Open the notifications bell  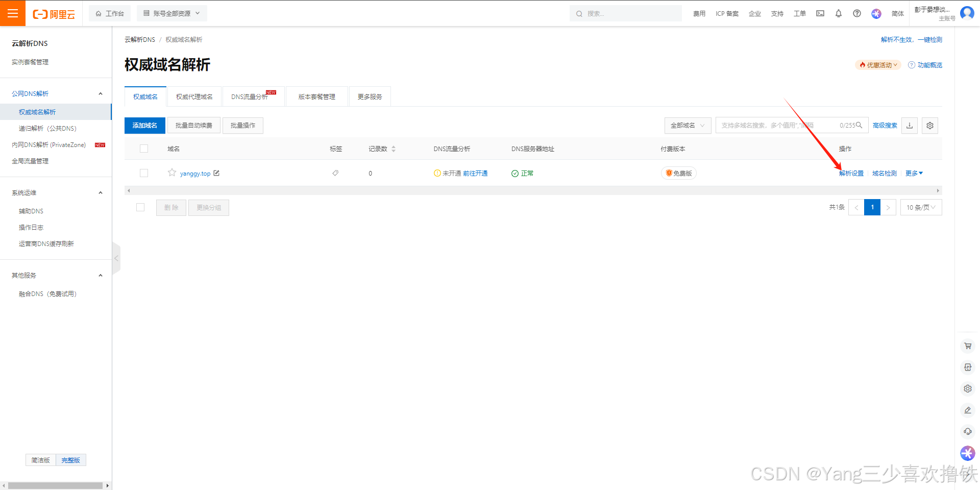coord(839,14)
